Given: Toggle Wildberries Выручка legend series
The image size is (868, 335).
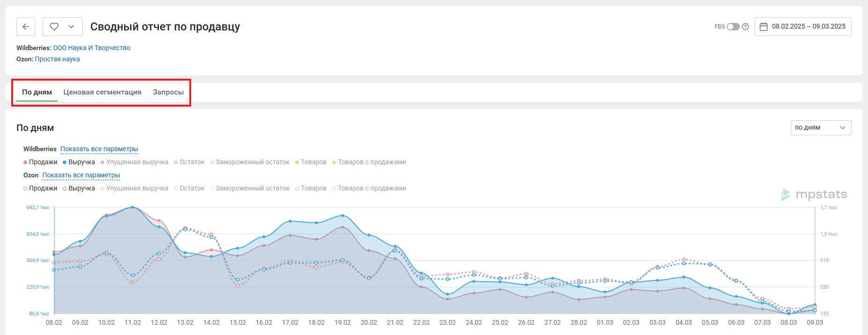Looking at the screenshot, I should (79, 162).
